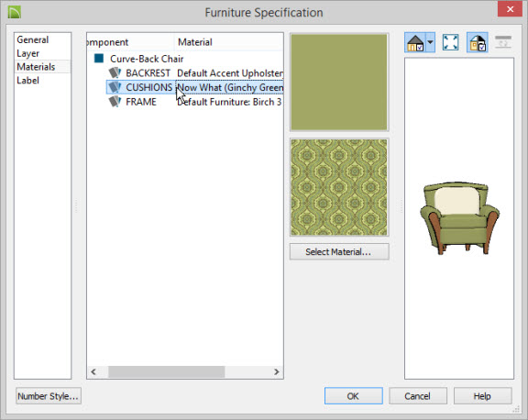Open the General panel
The image size is (528, 420).
pos(33,39)
